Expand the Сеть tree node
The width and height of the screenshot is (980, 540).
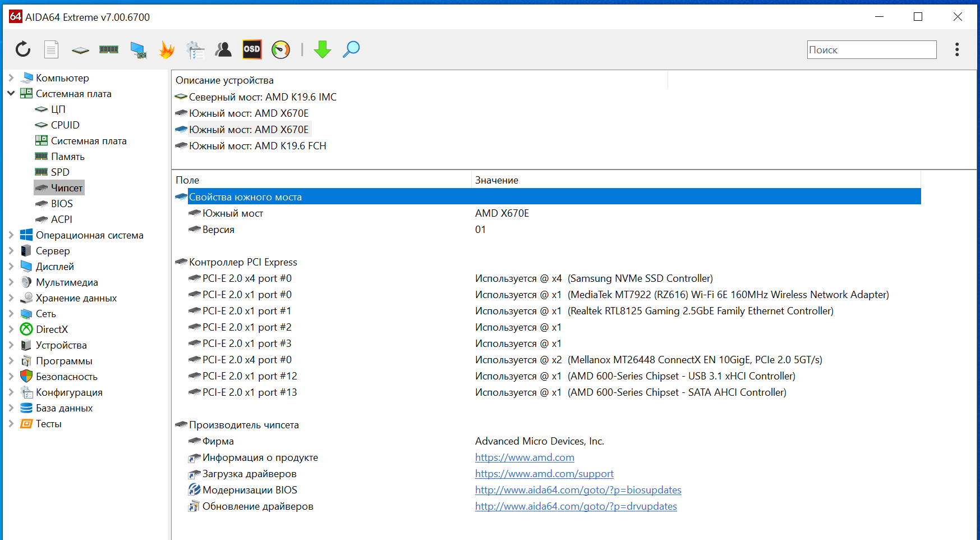[11, 313]
